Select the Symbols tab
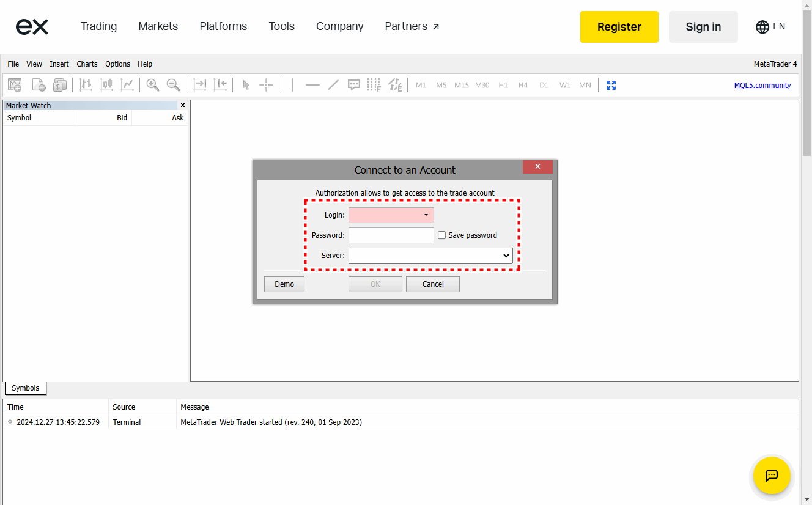 coord(25,388)
